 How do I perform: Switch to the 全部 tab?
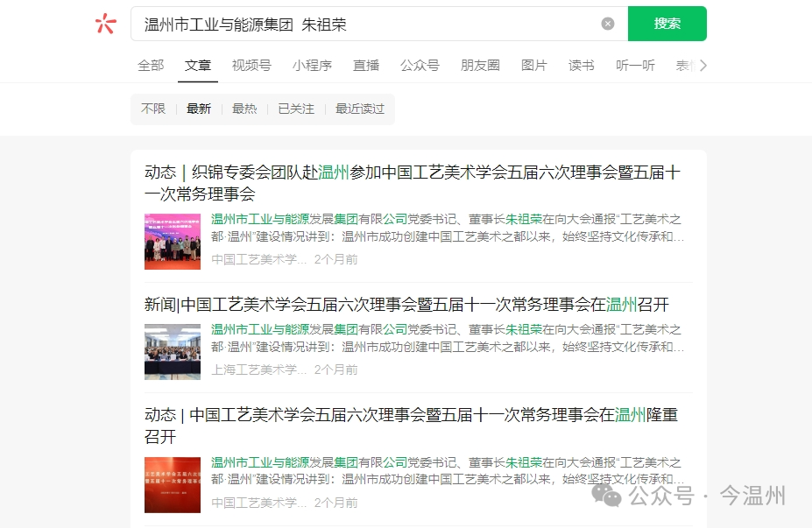coord(149,65)
